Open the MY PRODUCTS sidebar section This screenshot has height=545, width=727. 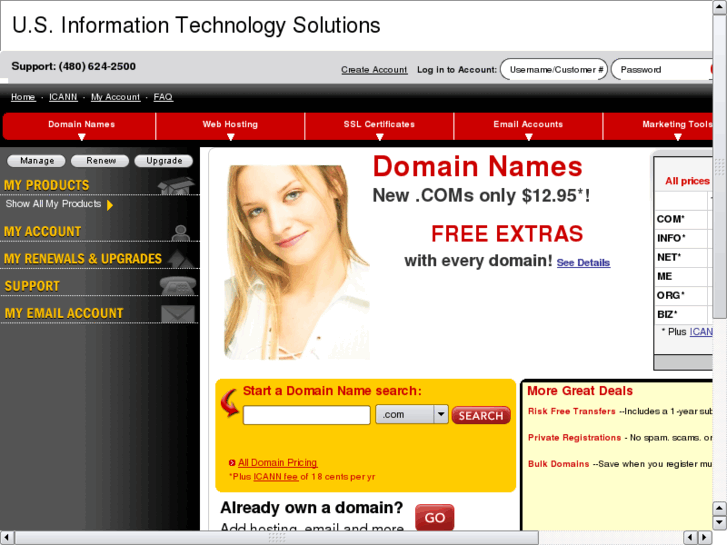[46, 185]
